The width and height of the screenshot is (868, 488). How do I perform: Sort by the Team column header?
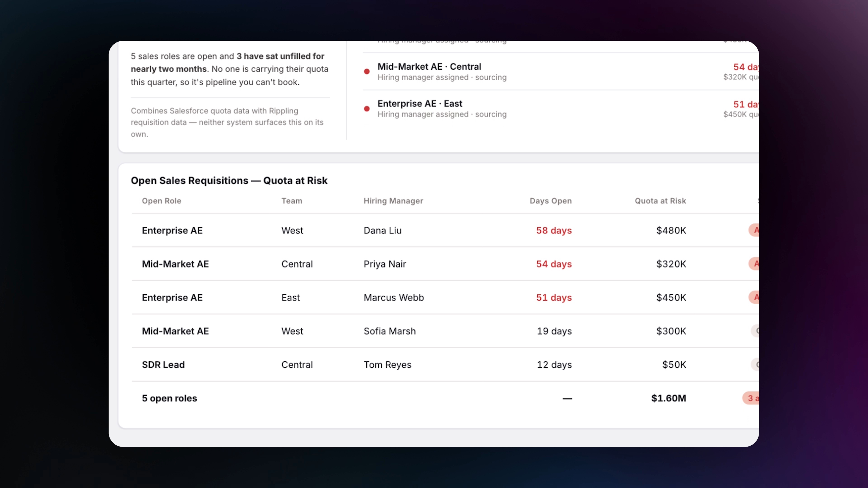point(292,201)
